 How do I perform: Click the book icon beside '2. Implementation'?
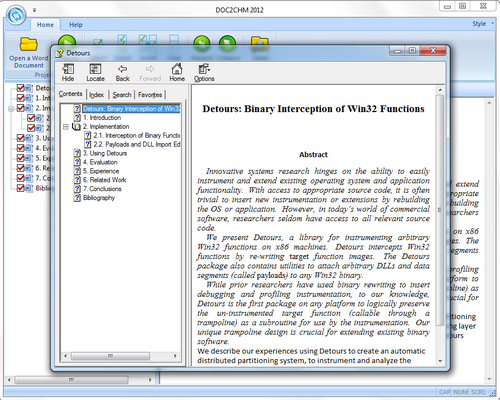click(77, 127)
